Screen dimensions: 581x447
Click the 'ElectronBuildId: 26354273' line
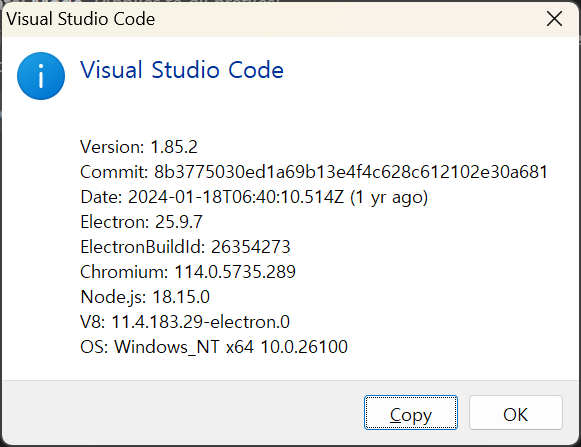(x=185, y=247)
